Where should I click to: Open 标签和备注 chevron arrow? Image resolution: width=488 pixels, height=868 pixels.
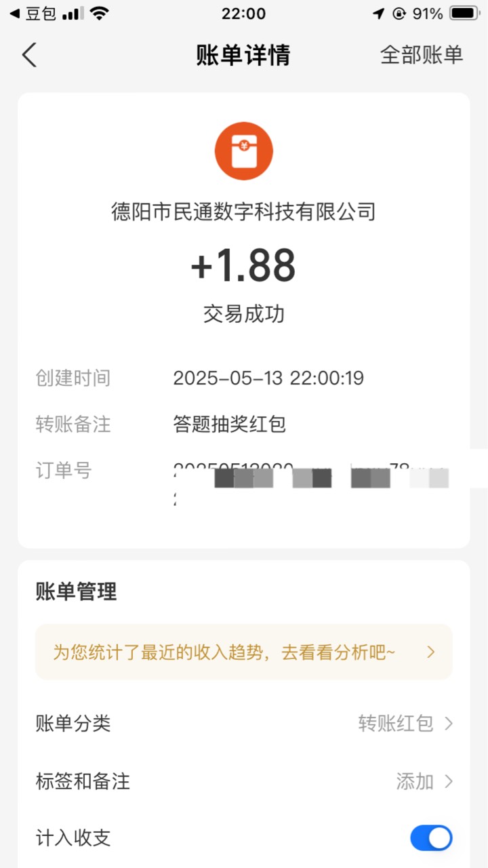(x=448, y=781)
